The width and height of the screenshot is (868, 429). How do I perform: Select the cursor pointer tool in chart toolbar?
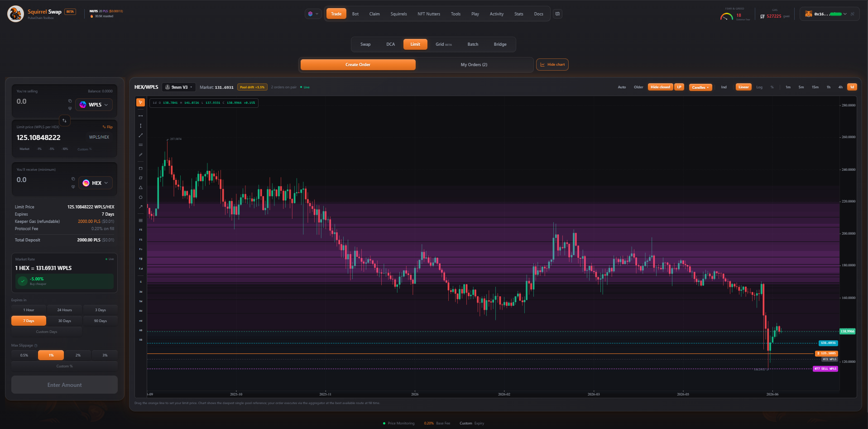coord(140,102)
